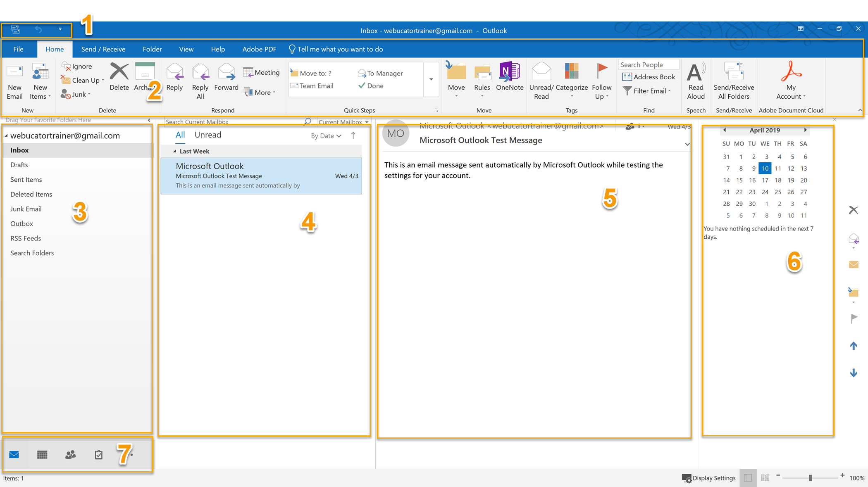This screenshot has height=487, width=868.
Task: Select the Calendar navigation button
Action: [x=42, y=454]
